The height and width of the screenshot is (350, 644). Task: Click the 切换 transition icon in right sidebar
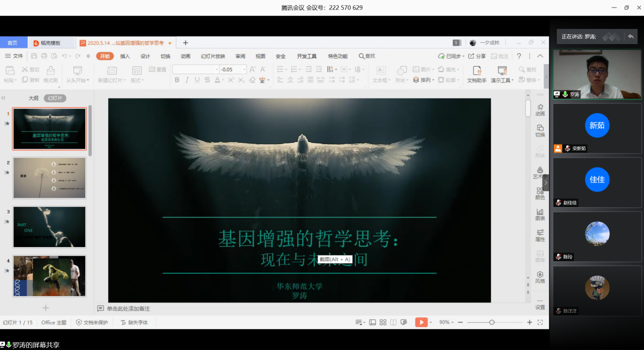540,130
